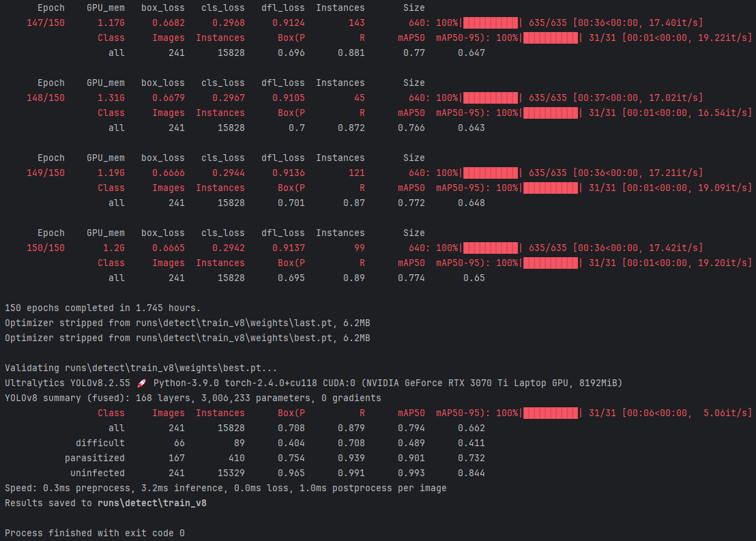Click the epoch value 150/150
756x541 pixels.
45,248
